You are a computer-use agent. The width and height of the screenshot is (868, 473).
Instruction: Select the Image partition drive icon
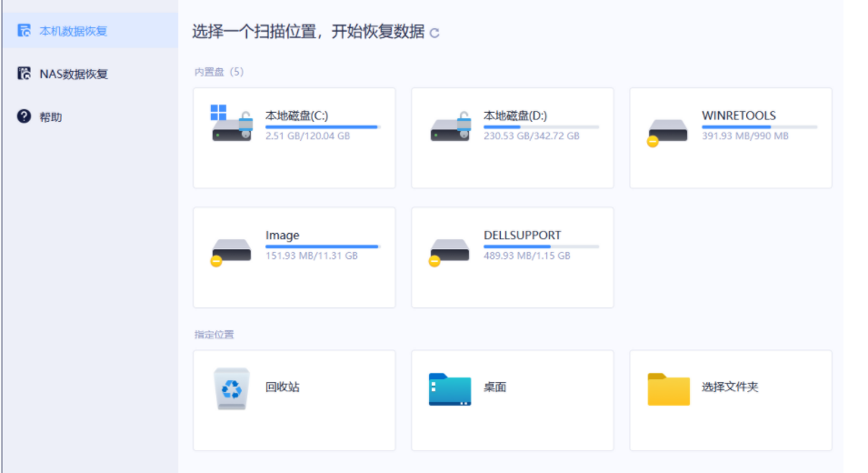tap(232, 250)
